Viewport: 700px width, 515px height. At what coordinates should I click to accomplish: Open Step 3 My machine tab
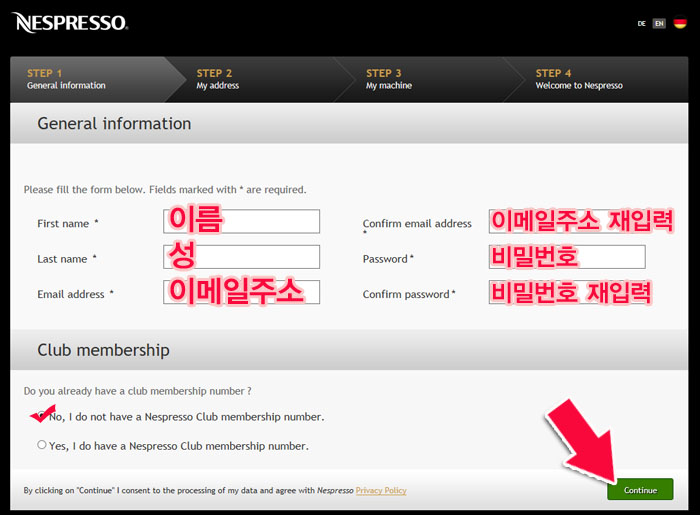(429, 79)
